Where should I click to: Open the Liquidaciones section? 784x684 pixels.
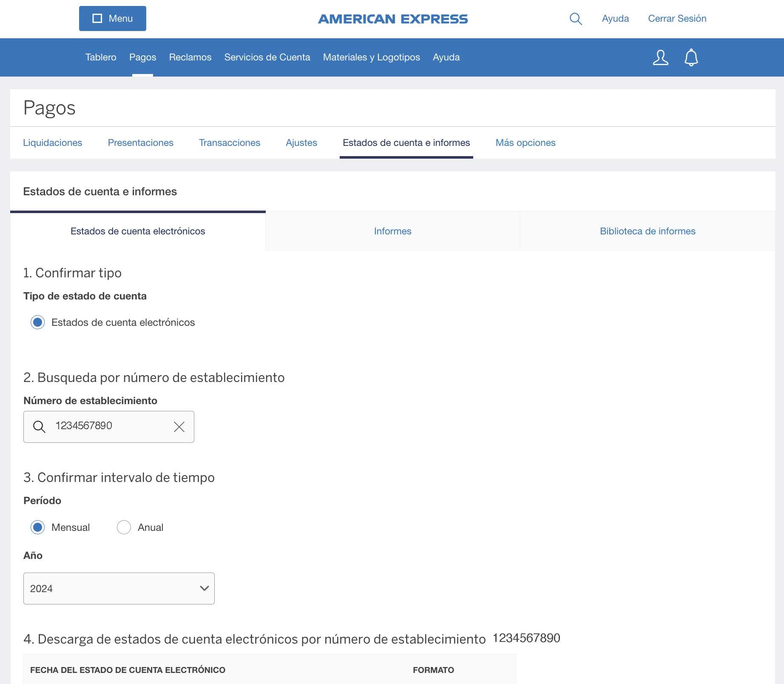pos(53,142)
